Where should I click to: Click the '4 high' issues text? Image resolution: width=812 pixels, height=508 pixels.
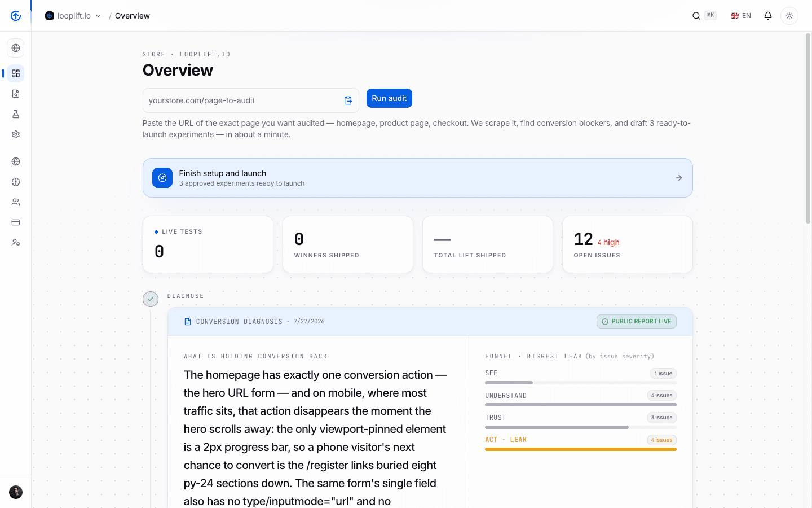coord(608,242)
